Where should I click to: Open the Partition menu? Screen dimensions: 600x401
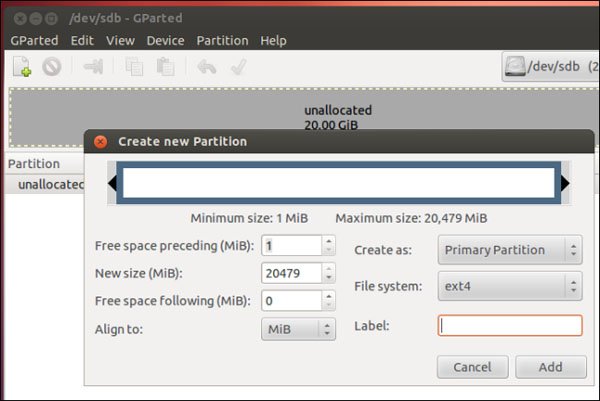tap(222, 41)
